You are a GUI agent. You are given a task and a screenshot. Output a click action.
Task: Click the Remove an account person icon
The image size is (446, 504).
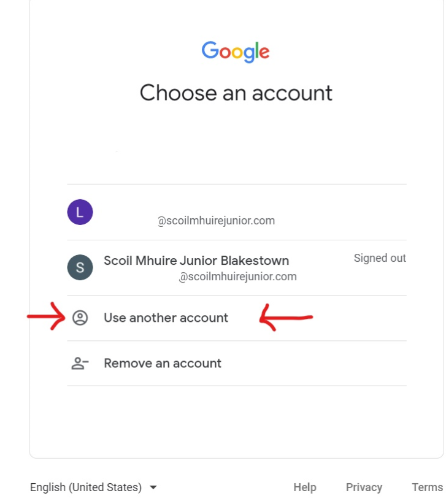point(80,363)
